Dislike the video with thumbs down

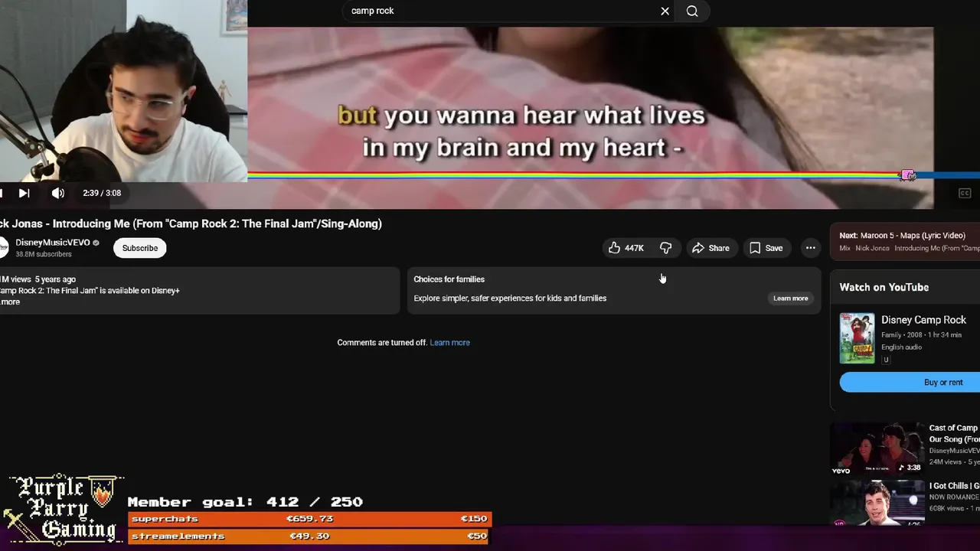click(x=665, y=248)
